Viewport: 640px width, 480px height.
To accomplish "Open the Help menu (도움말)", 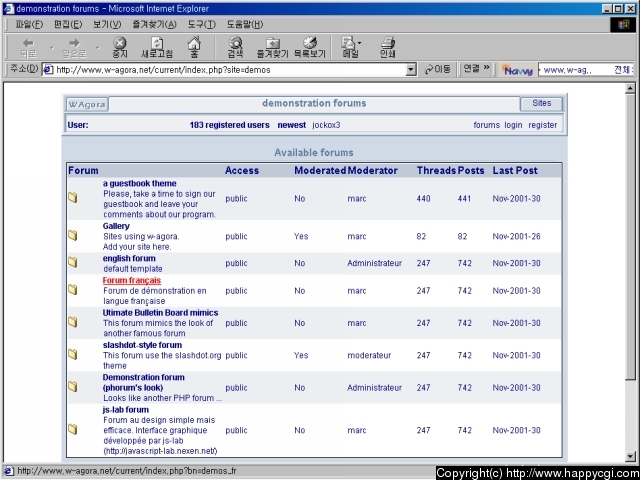I will click(x=245, y=24).
